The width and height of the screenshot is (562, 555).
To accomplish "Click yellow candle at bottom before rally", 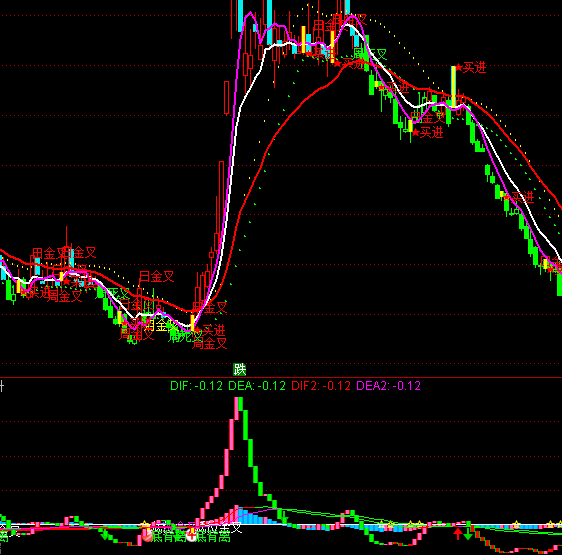I will pyautogui.click(x=192, y=322).
